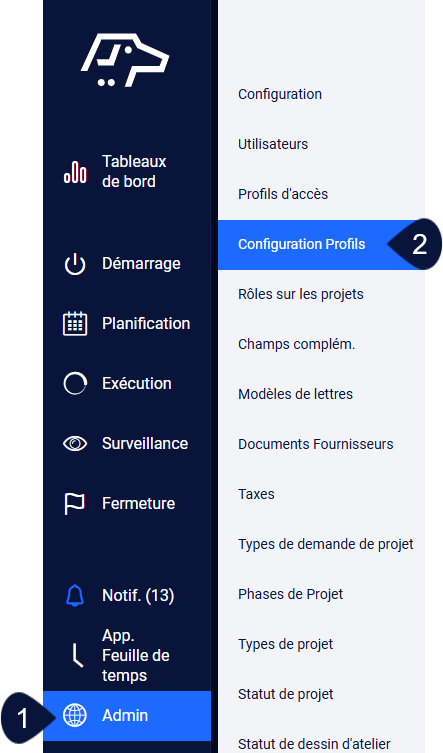Screen dimensions: 443x753
Task: Open the Planification calendar icon
Action: click(x=75, y=323)
